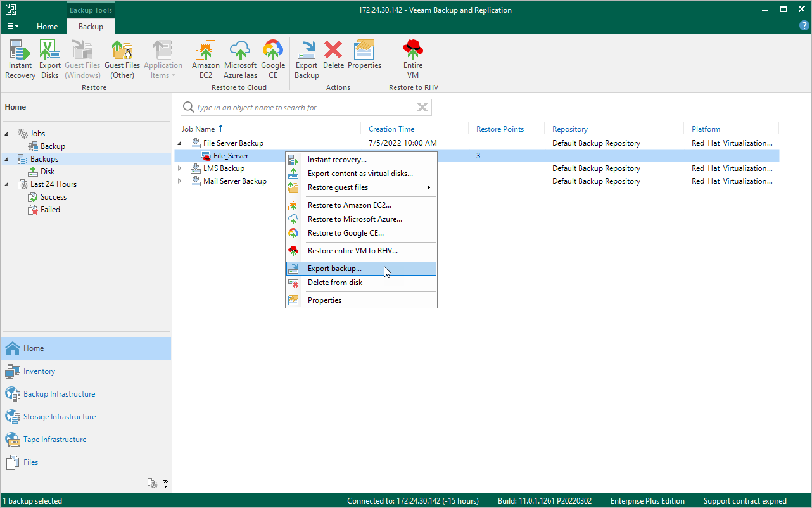Choose Export content as virtual disks...

point(361,174)
